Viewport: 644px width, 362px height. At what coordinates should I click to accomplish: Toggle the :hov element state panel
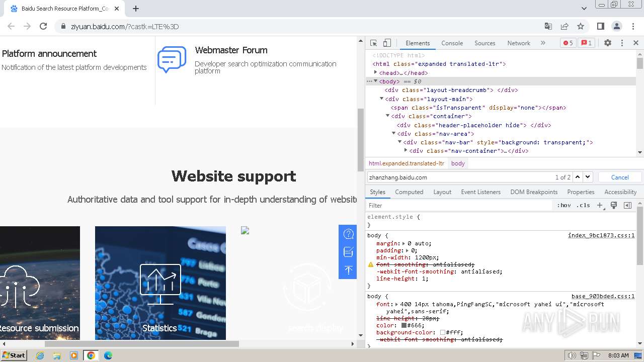(x=564, y=205)
